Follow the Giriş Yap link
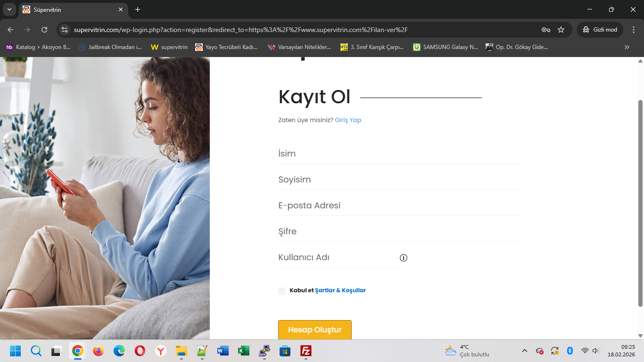644x362 pixels. (x=348, y=120)
